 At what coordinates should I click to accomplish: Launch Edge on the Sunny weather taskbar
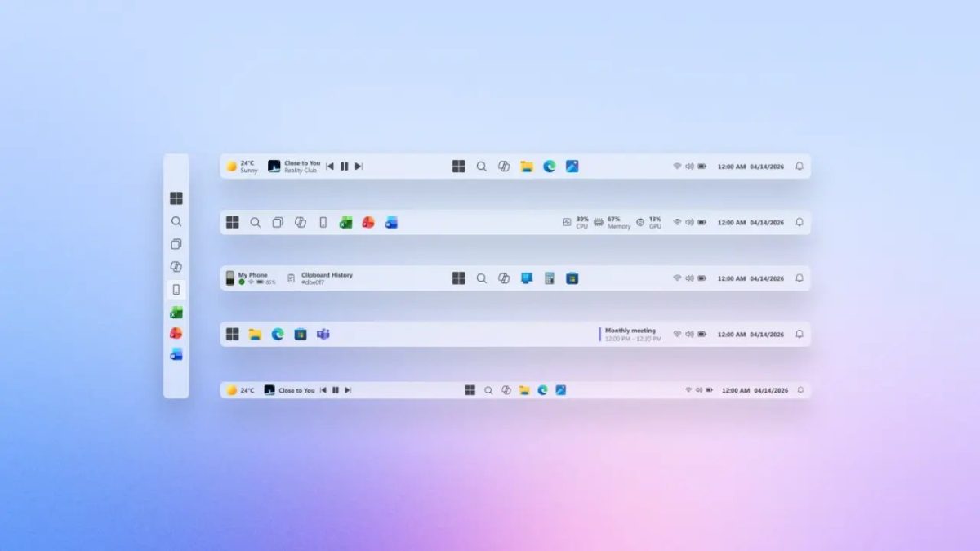(x=550, y=167)
